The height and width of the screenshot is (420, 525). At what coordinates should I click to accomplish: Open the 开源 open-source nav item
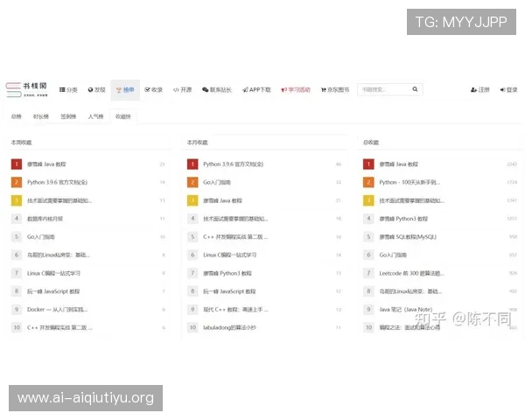tap(183, 90)
